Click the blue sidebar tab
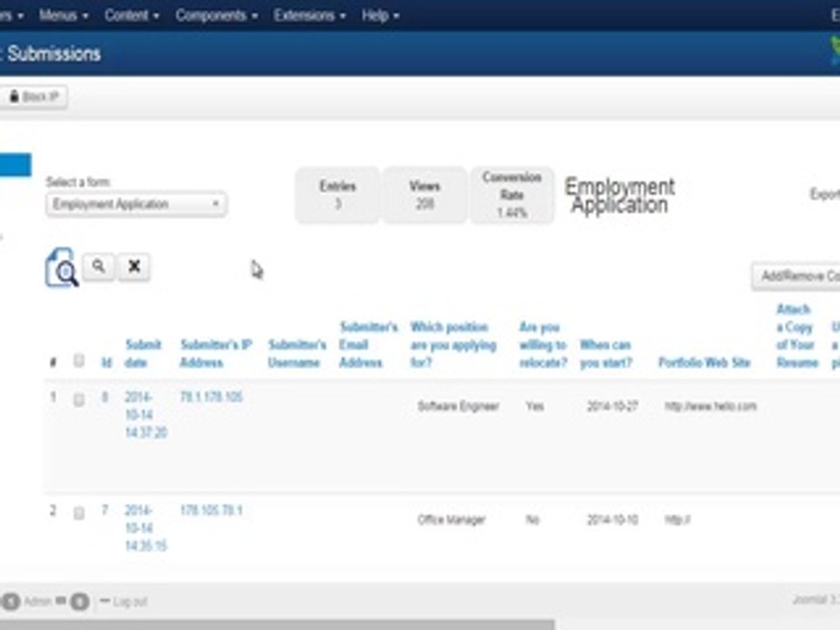840x630 pixels. click(x=16, y=164)
